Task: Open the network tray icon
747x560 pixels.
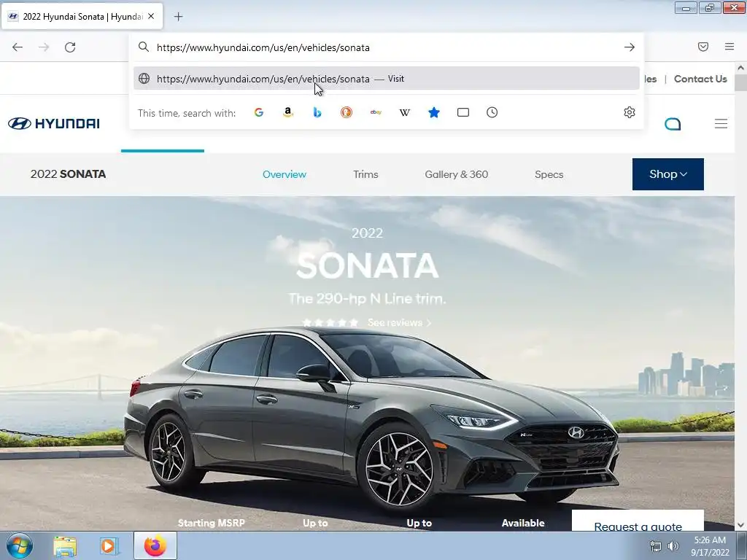Action: coord(656,546)
